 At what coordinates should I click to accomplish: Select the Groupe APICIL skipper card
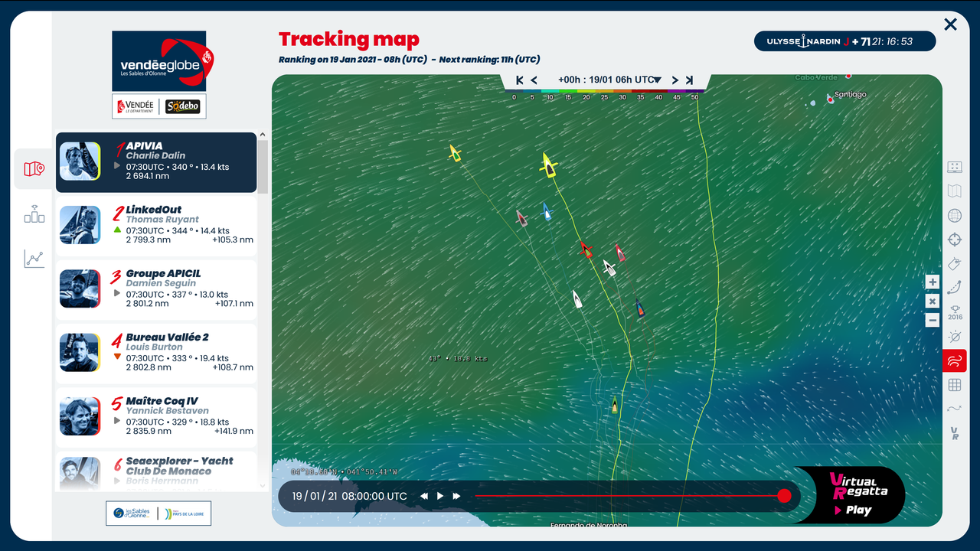click(x=156, y=290)
